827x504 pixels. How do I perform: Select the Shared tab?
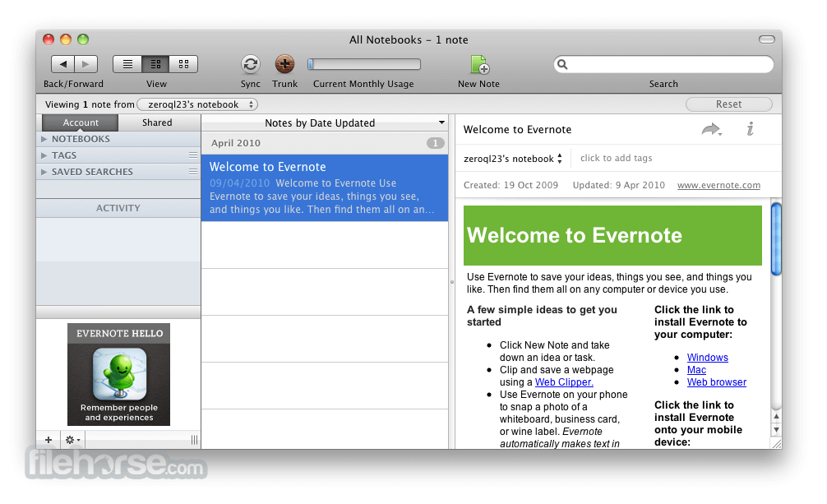pos(157,123)
